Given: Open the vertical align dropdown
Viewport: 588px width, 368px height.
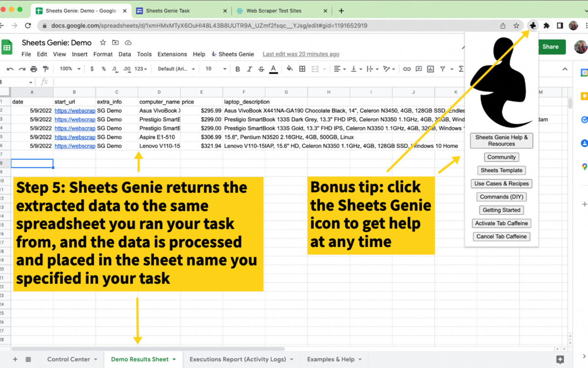Looking at the screenshot, I should (x=356, y=69).
